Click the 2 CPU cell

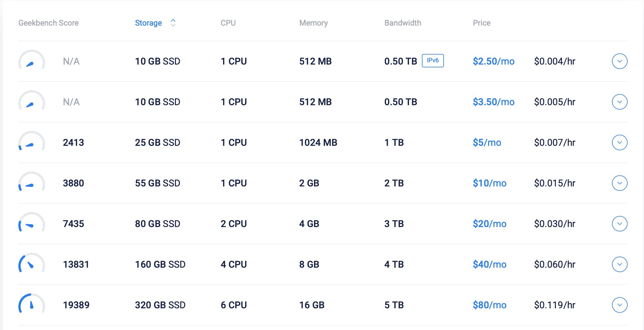click(234, 224)
